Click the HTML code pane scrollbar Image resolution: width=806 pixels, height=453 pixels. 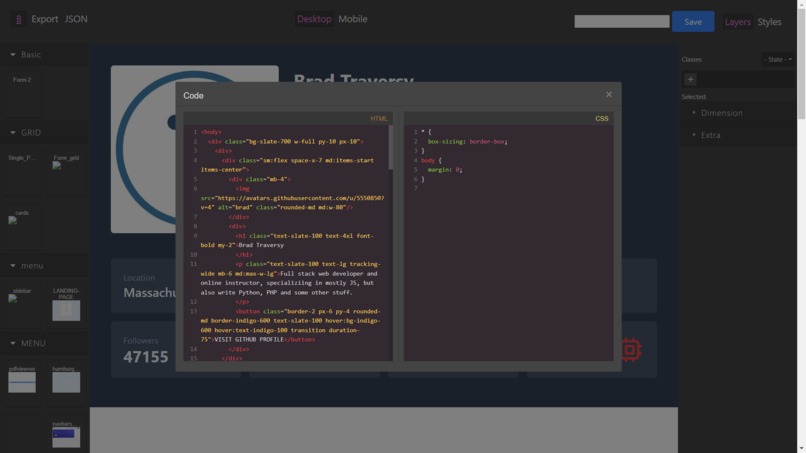(x=391, y=148)
